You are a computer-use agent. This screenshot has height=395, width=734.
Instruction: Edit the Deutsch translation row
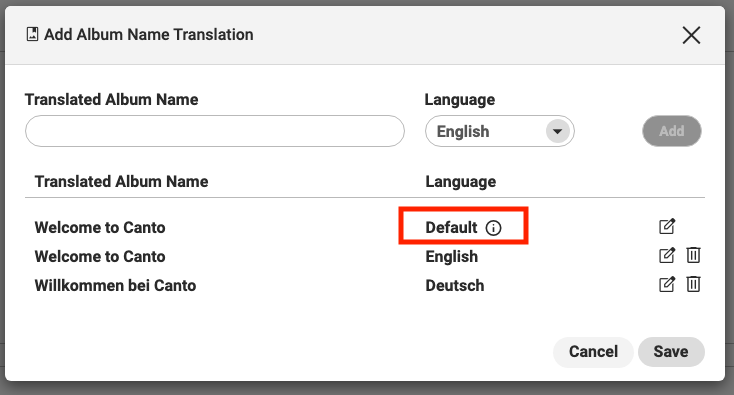(667, 285)
